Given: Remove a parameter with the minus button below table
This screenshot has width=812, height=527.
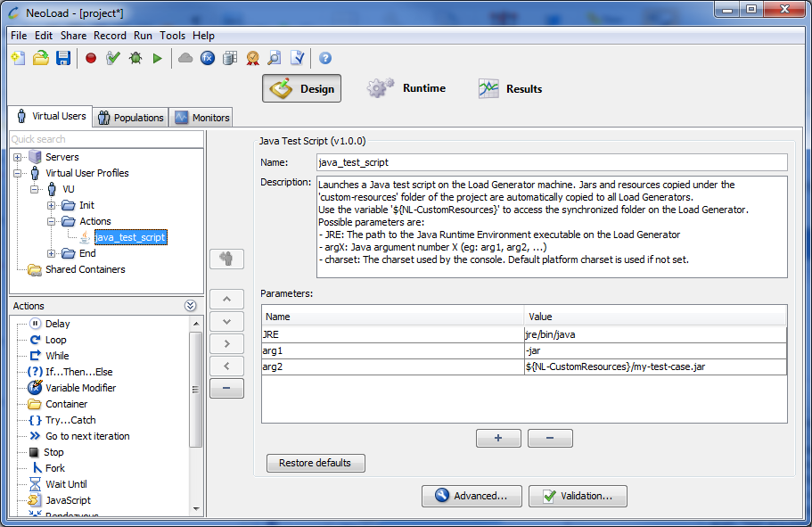Looking at the screenshot, I should tap(550, 438).
